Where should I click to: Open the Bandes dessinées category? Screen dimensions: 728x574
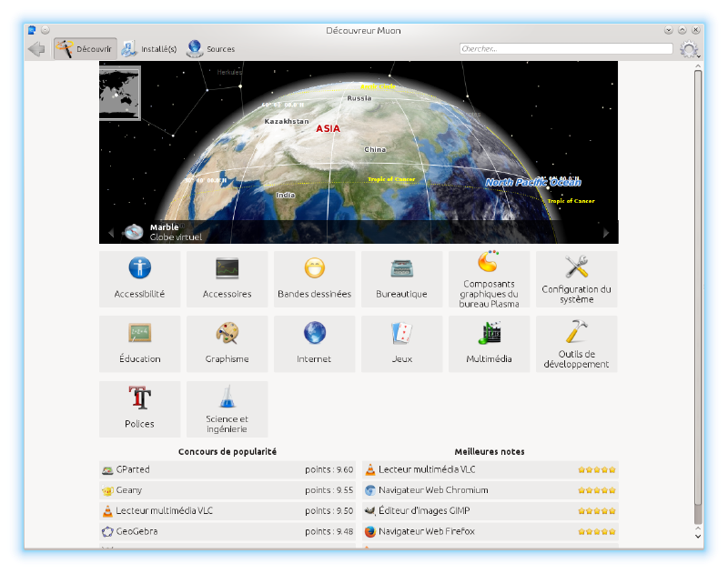(x=314, y=279)
